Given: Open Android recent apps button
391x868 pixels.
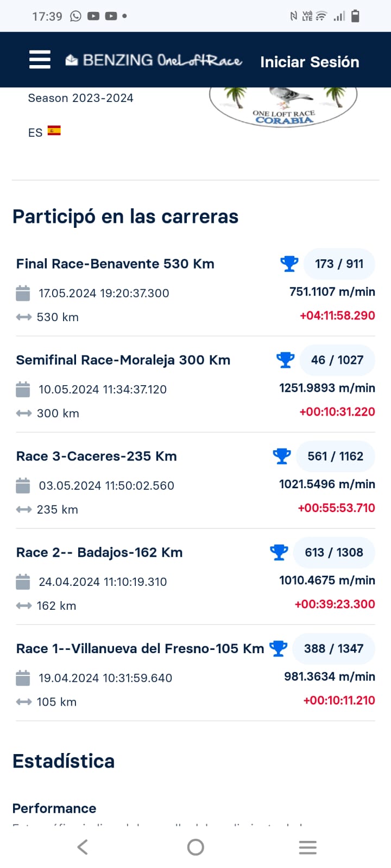Looking at the screenshot, I should point(307,847).
